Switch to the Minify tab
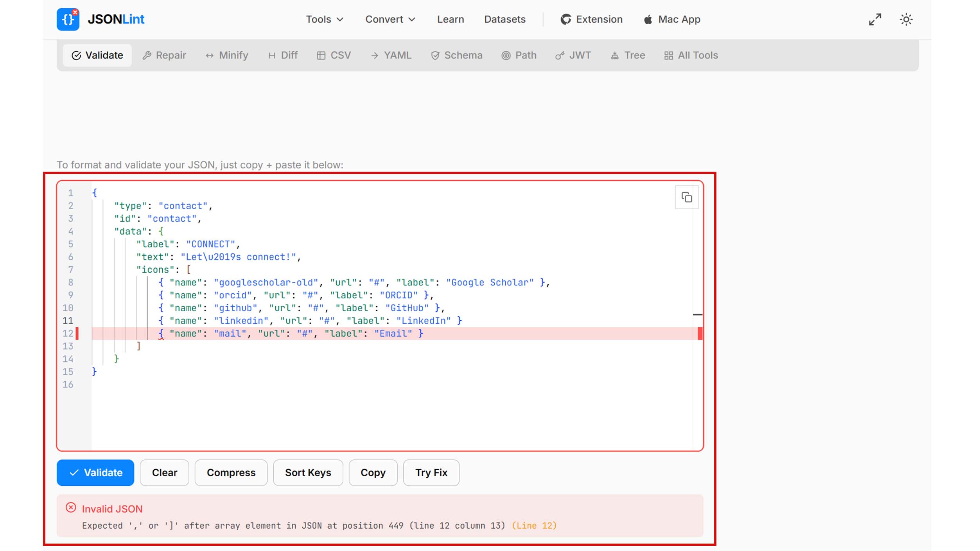The image size is (980, 551). tap(227, 55)
